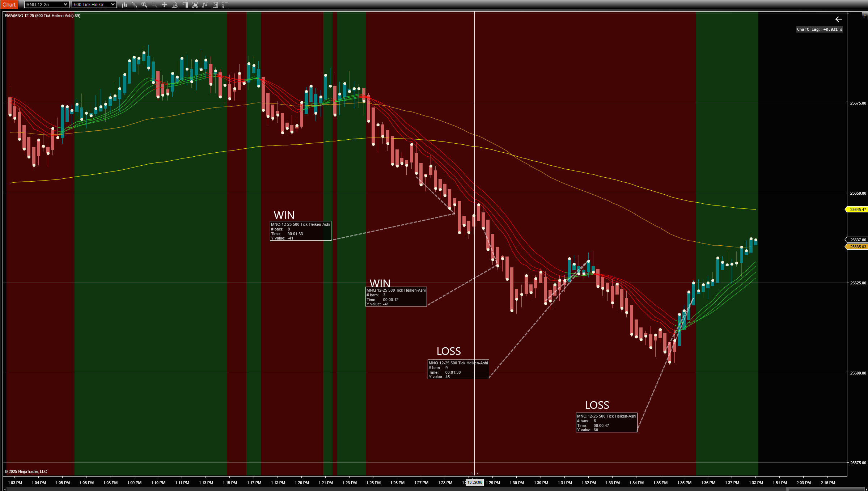Click the first WIN measurement info box
Image resolution: width=868 pixels, height=491 pixels.
click(300, 231)
